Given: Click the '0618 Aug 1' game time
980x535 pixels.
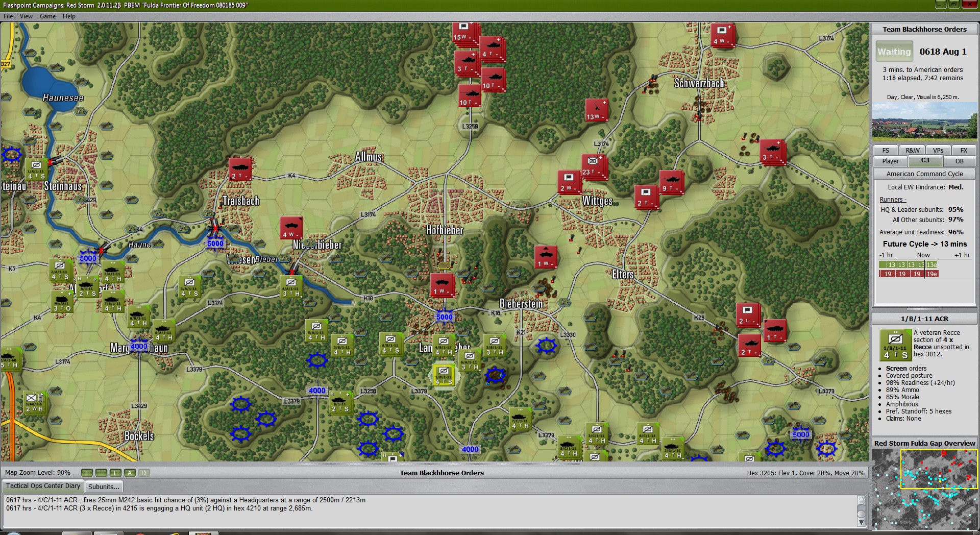Looking at the screenshot, I should coord(943,52).
